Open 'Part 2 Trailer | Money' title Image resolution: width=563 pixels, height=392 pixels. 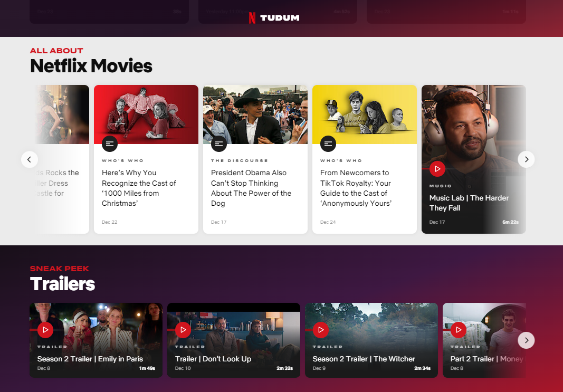(x=487, y=359)
